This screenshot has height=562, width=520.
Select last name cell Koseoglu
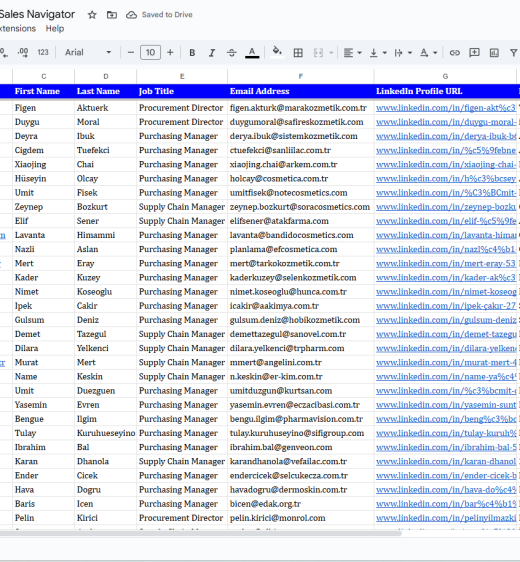coord(106,292)
